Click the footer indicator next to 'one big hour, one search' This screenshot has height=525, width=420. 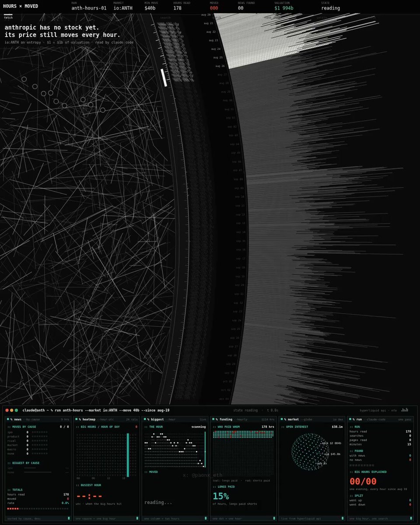[411, 518]
